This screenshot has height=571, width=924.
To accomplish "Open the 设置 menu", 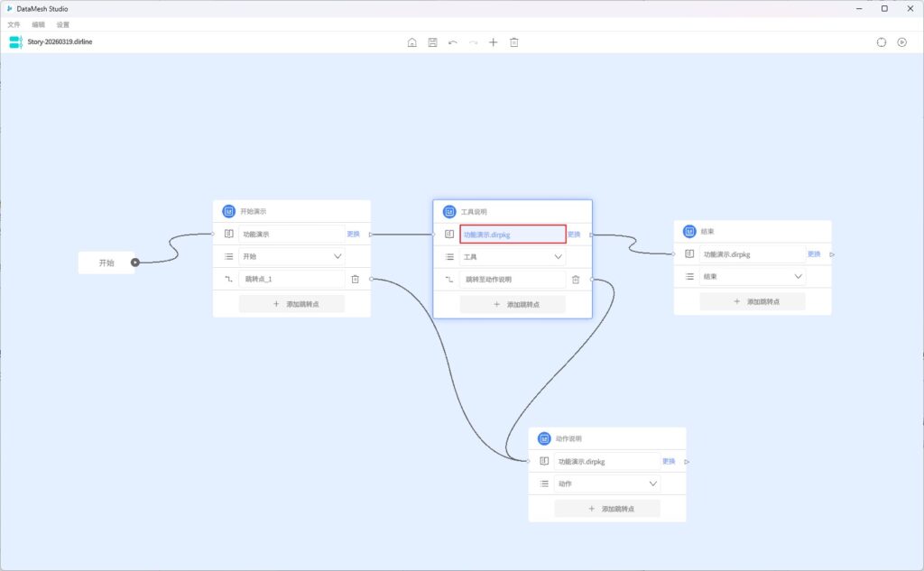I will (x=62, y=24).
